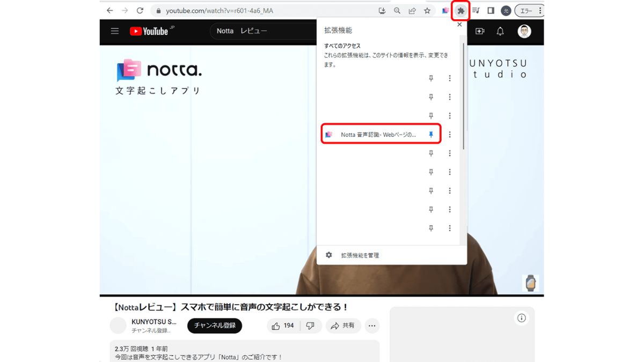Click the Notta video player area

pos(209,172)
